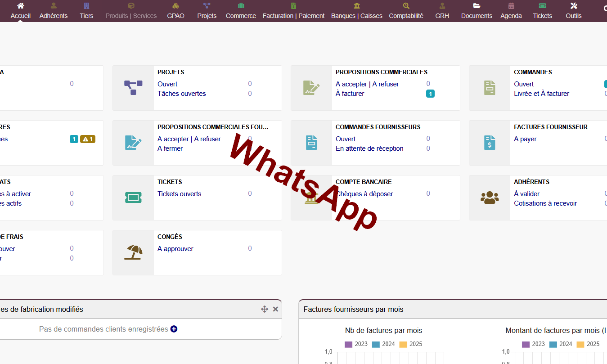Image resolution: width=607 pixels, height=364 pixels.
Task: Click the Banques | Caisses bank icon
Action: [357, 6]
